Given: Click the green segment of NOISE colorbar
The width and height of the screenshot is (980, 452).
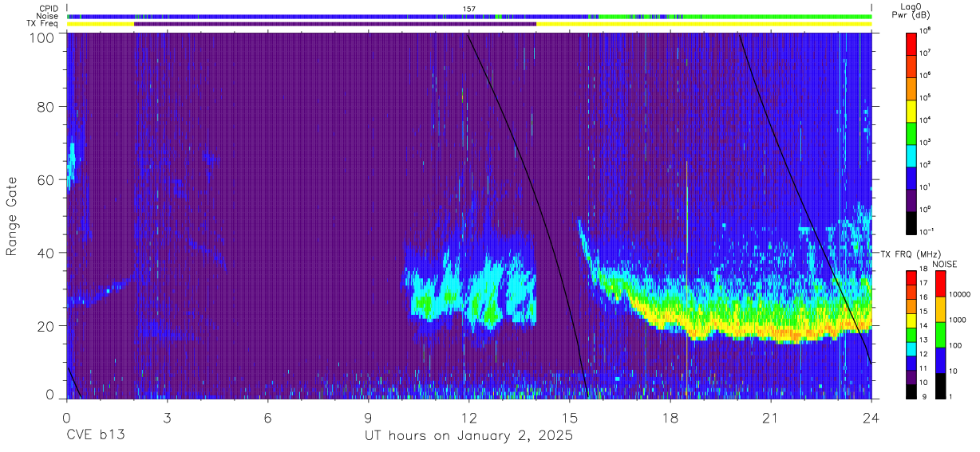Looking at the screenshot, I should [941, 335].
